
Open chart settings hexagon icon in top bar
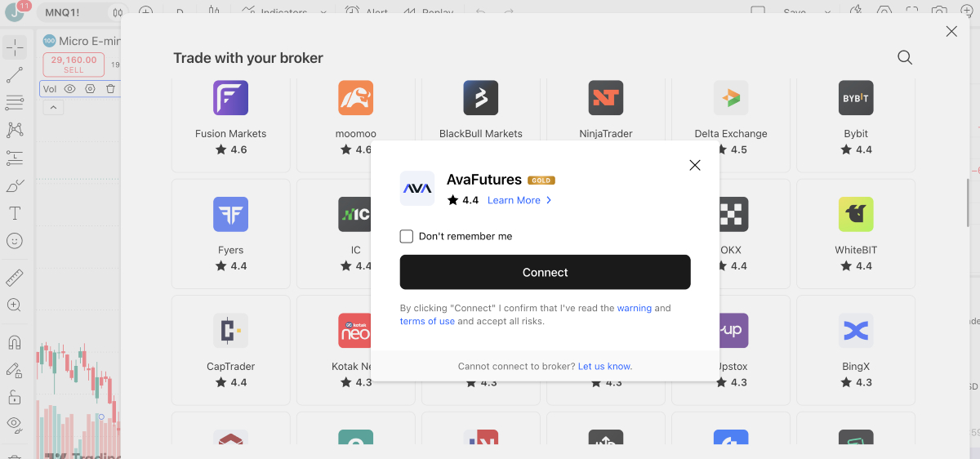(x=884, y=12)
